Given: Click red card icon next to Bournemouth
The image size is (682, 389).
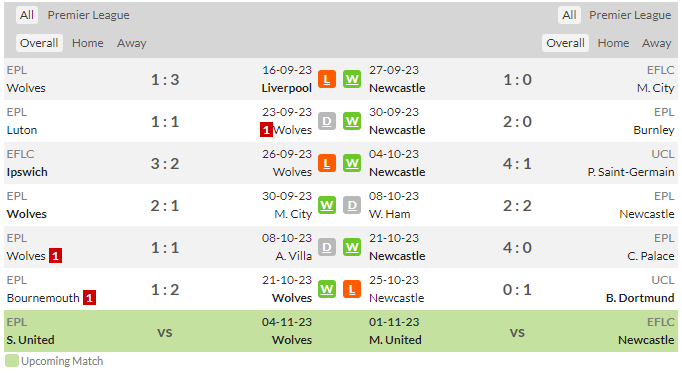Looking at the screenshot, I should [x=89, y=298].
